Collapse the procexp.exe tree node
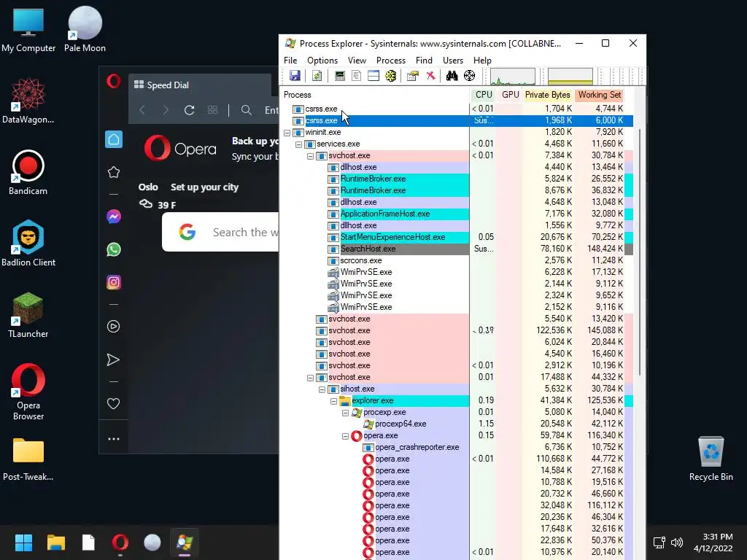747x560 pixels. (x=345, y=413)
